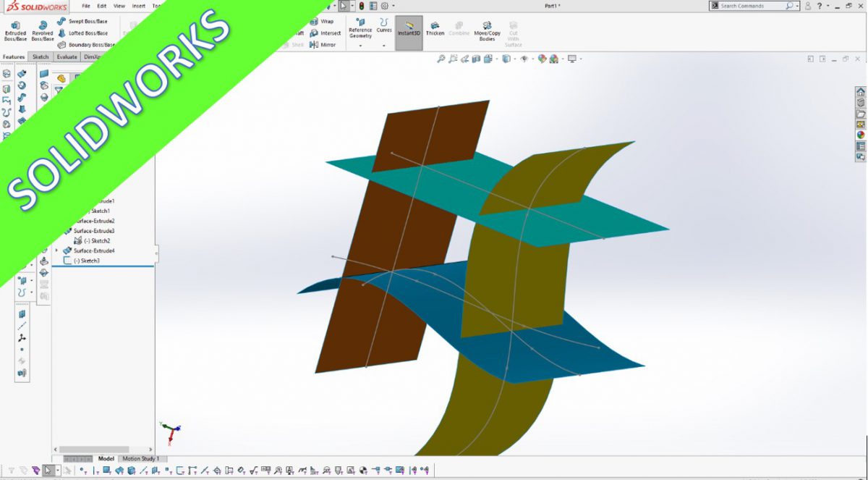Open the Thicken feature tool
This screenshot has width=868, height=480.
point(435,29)
